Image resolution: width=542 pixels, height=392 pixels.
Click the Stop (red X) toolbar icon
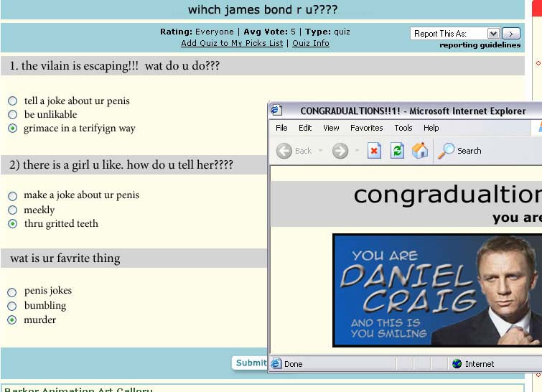[374, 151]
